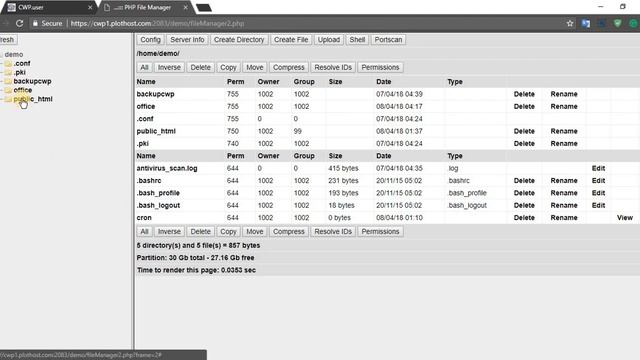Image resolution: width=640 pixels, height=360 pixels.
Task: Open backupcwp directory in the file list
Action: click(x=155, y=94)
